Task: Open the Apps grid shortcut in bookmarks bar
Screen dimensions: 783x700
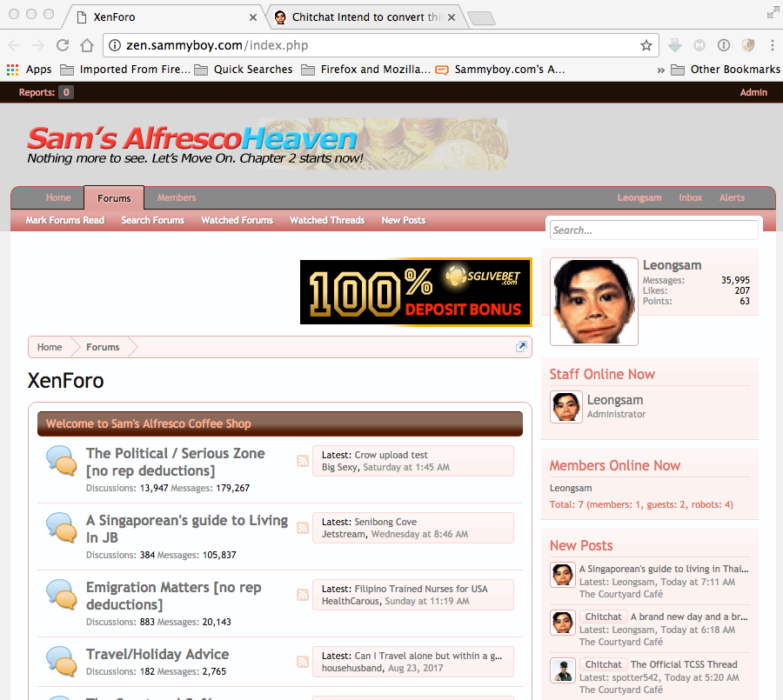Action: (x=29, y=70)
